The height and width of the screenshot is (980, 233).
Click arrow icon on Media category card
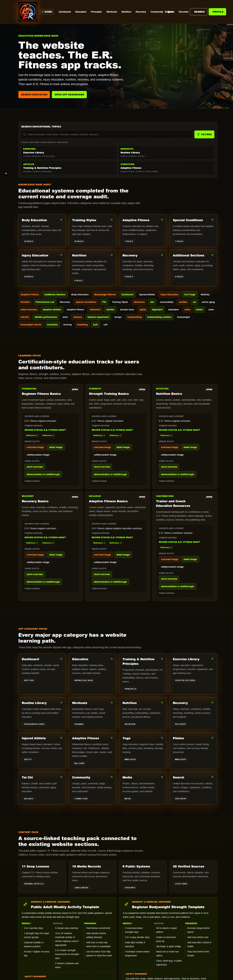pos(162,777)
